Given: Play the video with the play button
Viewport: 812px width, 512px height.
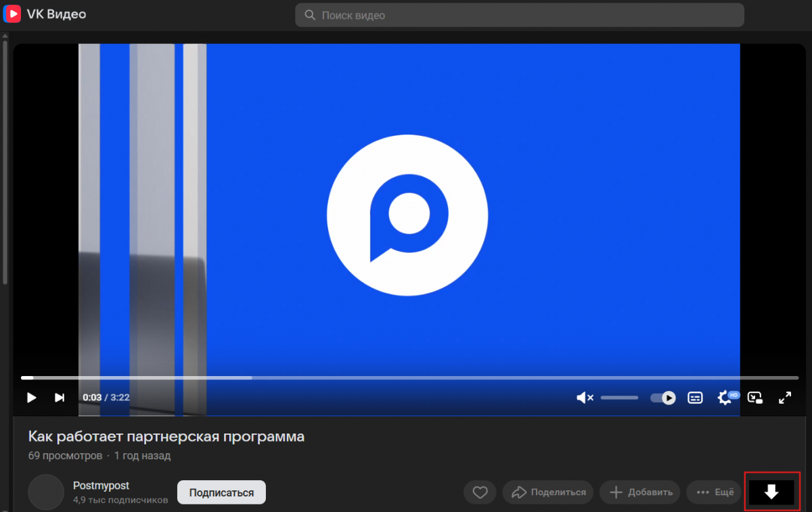Looking at the screenshot, I should coord(31,398).
